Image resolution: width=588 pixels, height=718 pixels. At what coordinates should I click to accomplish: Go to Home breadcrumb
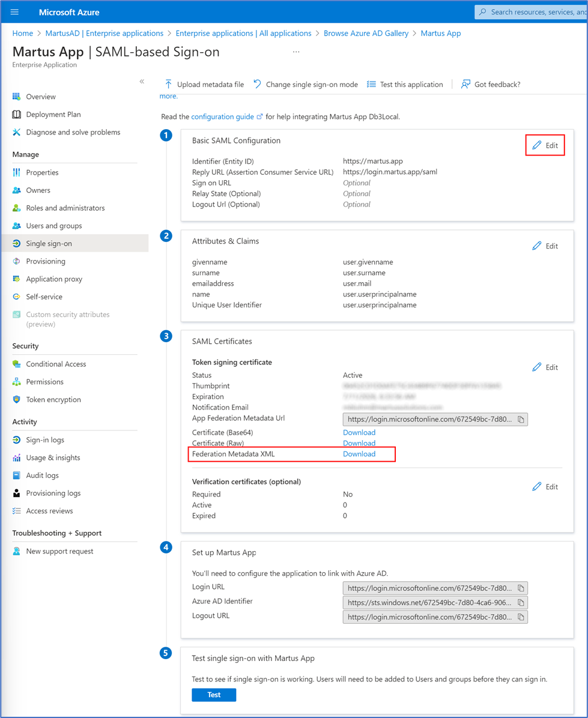(22, 34)
